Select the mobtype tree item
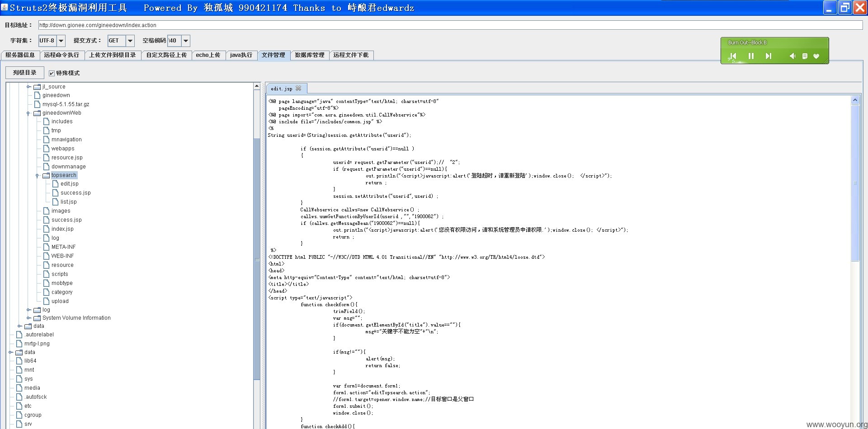 [62, 283]
